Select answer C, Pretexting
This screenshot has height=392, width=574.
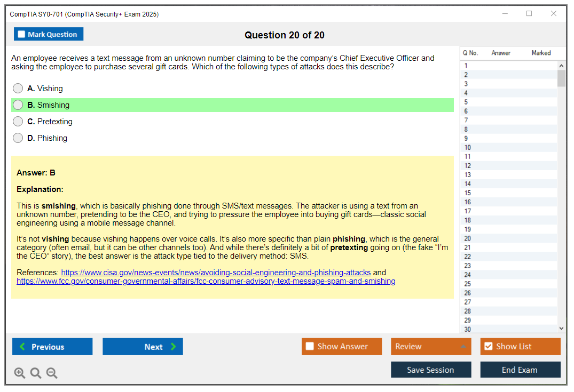[18, 121]
